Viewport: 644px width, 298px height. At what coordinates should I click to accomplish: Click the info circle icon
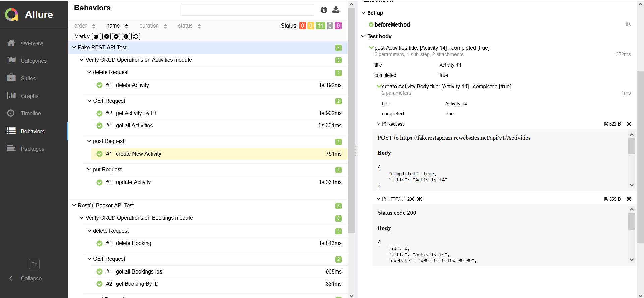[324, 10]
